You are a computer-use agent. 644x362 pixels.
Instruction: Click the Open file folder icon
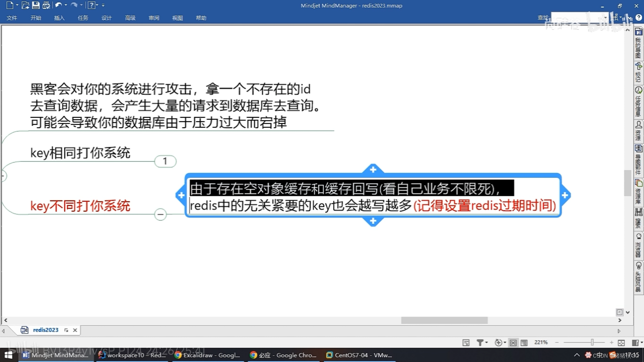tap(25, 5)
